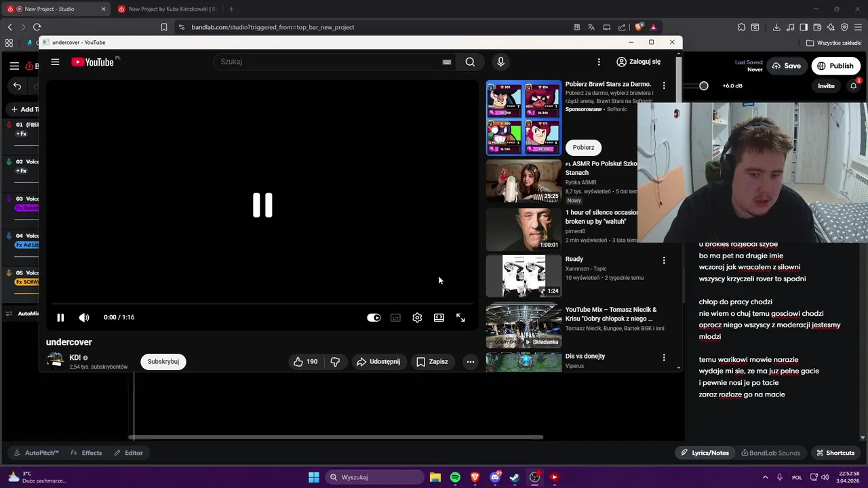
Task: Like the undercover video
Action: 305,361
